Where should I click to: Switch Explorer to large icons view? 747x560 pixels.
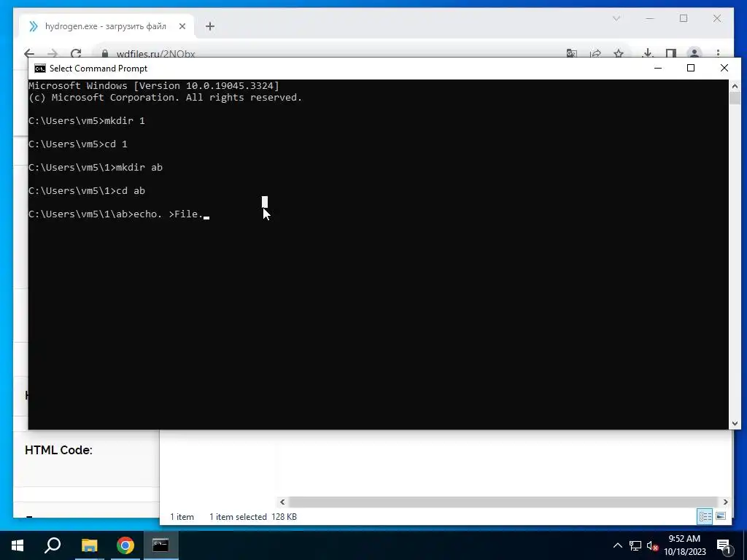point(721,516)
